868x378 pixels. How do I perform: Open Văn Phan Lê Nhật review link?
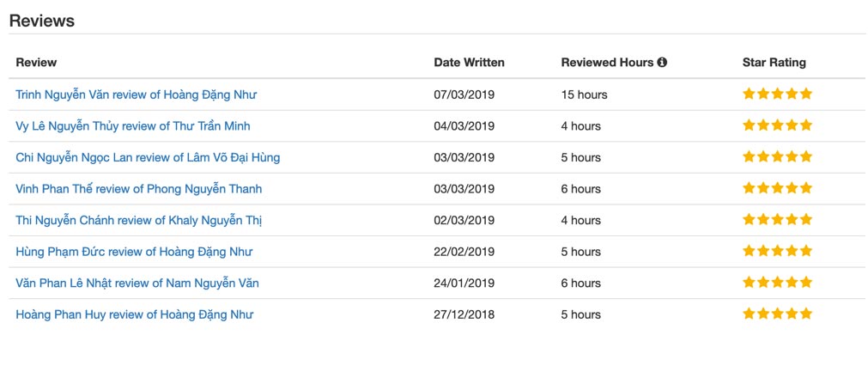[137, 283]
